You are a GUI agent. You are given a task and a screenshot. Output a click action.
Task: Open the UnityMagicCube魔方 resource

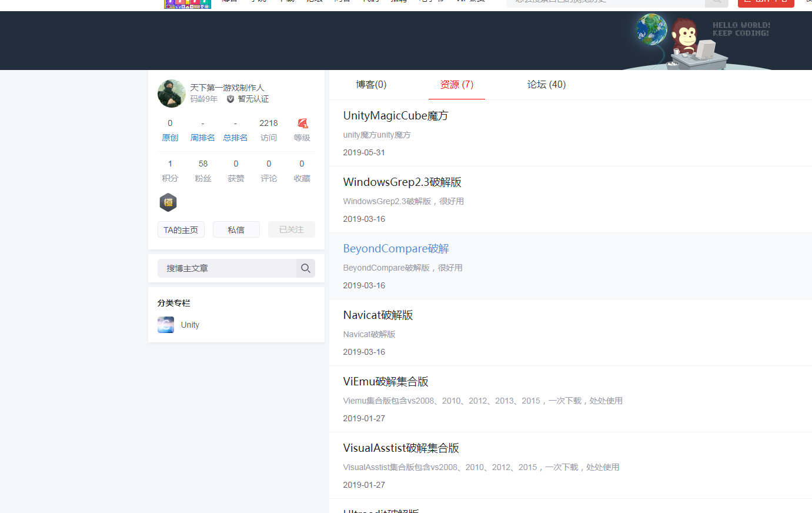point(396,116)
